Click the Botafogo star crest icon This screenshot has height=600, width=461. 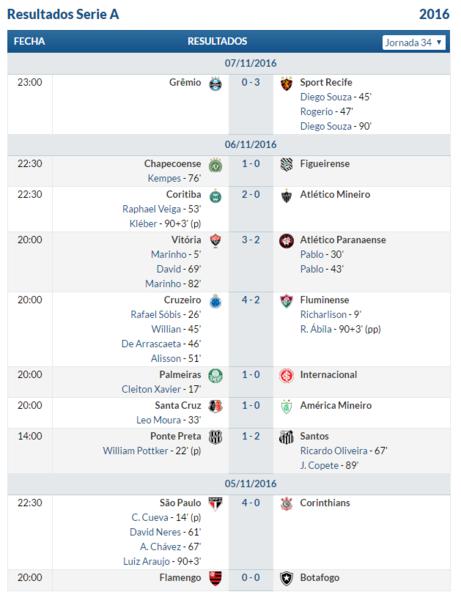click(287, 579)
